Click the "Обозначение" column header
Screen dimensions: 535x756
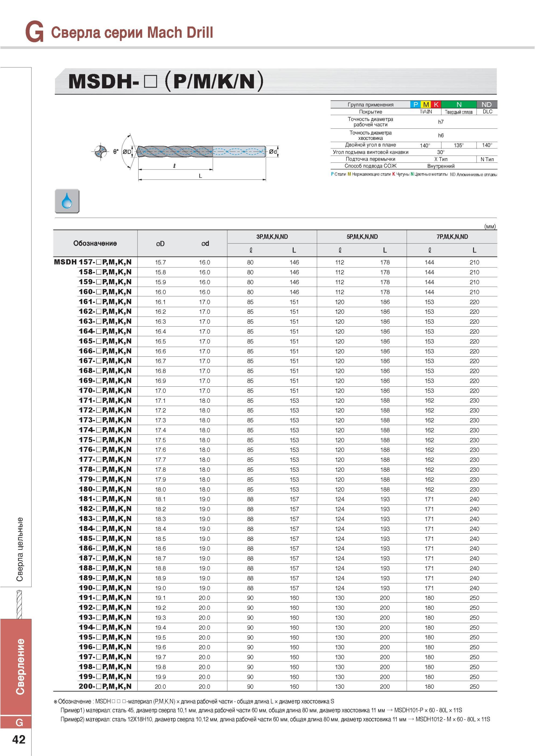coord(95,243)
